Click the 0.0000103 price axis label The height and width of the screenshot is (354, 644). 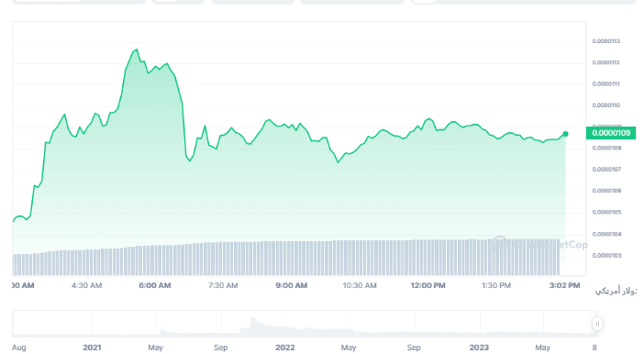point(605,256)
